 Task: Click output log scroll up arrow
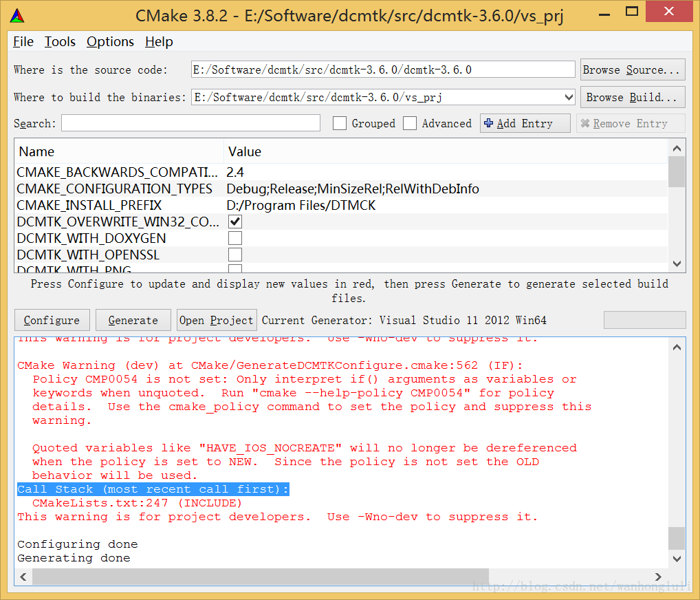[x=677, y=347]
